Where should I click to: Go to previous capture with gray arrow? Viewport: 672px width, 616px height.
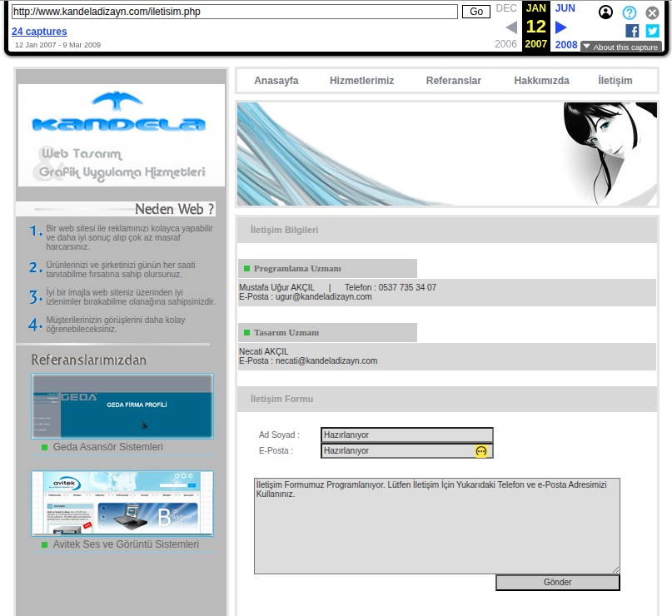coord(510,27)
